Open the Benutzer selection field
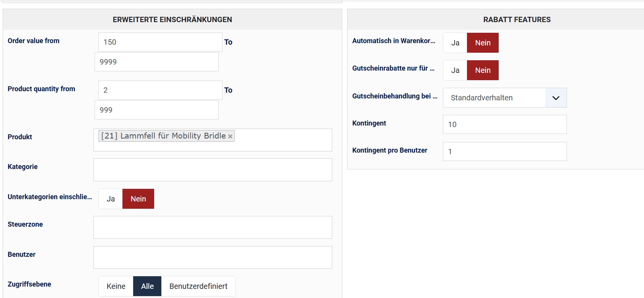Viewport: 644px width, 298px height. [213, 257]
